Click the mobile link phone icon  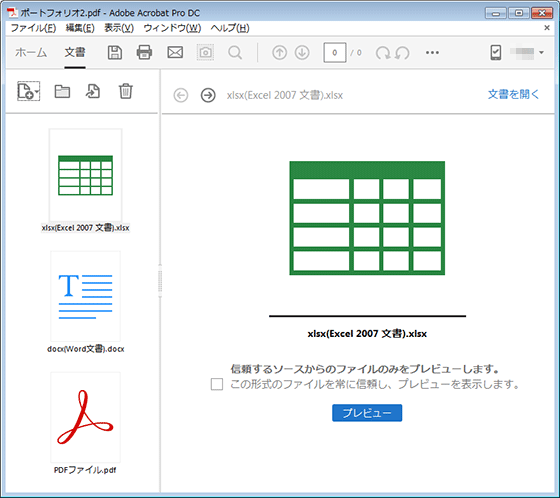tap(496, 53)
